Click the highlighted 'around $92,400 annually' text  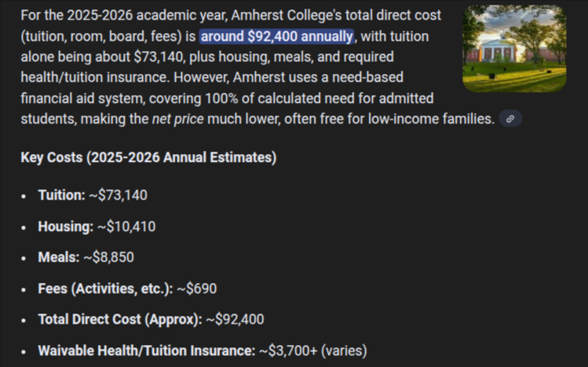(276, 36)
